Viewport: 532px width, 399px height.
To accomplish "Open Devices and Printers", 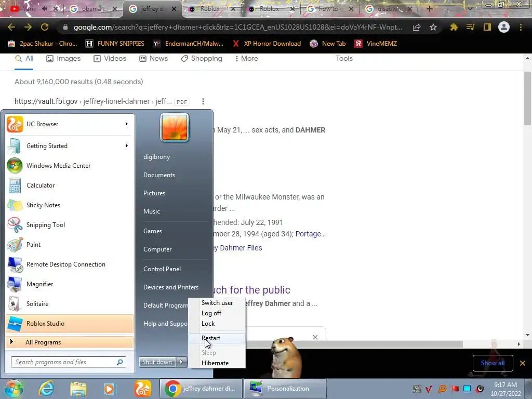I will pyautogui.click(x=170, y=287).
